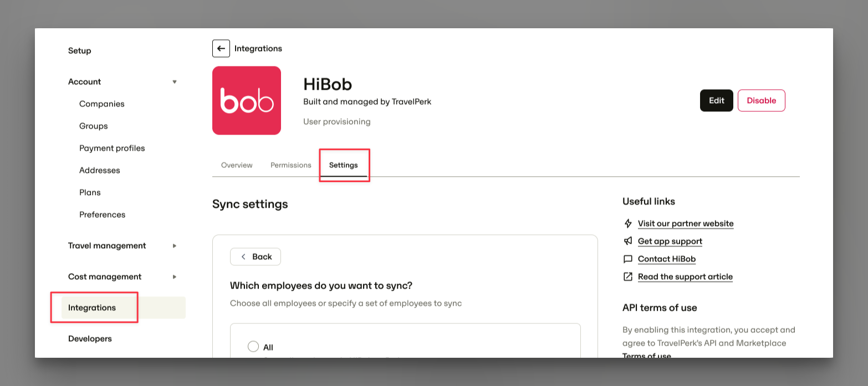Viewport: 868px width, 386px height.
Task: Open the Contact HiBob link
Action: [667, 259]
